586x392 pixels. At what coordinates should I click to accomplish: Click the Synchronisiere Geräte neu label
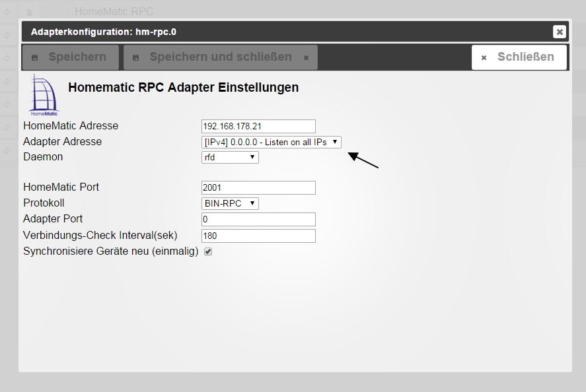(x=110, y=251)
